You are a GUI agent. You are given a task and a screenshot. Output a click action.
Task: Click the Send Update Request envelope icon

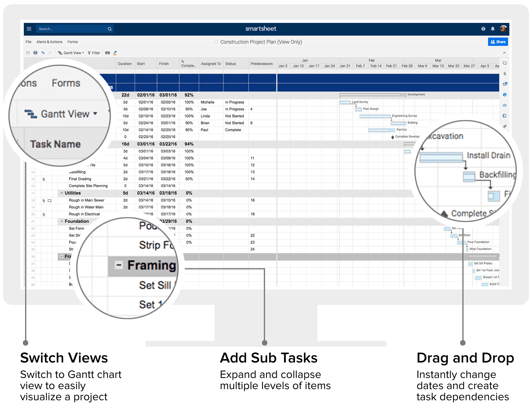pyautogui.click(x=505, y=84)
